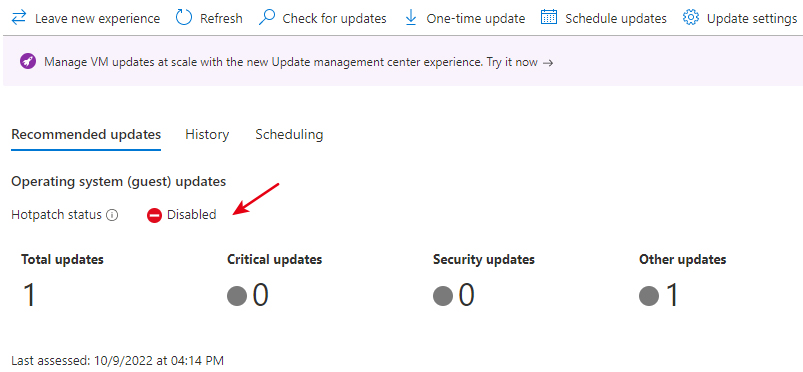Click the Hotpatch status info icon
Viewport: 803px width, 372px height.
point(112,215)
